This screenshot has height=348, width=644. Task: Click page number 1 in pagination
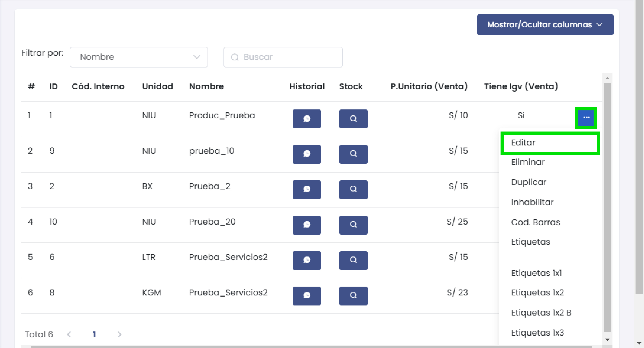pos(94,334)
